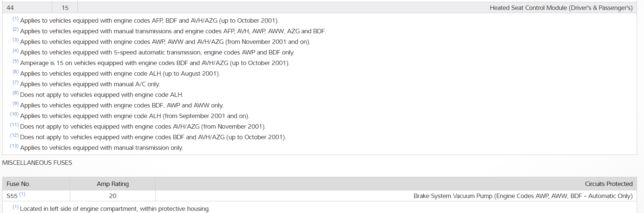Click the Amp Rating column header
This screenshot has height=213, width=644.
(x=113, y=184)
